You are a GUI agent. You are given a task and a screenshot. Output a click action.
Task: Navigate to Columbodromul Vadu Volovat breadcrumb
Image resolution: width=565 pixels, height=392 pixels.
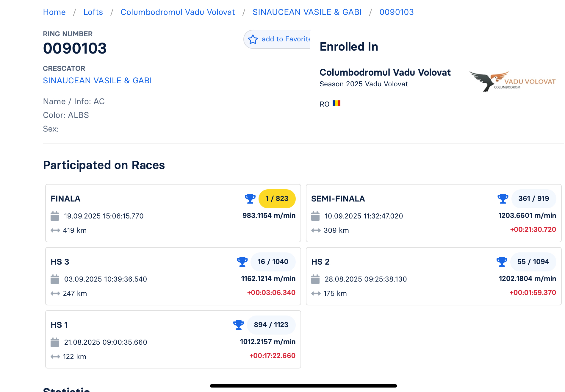click(x=178, y=12)
